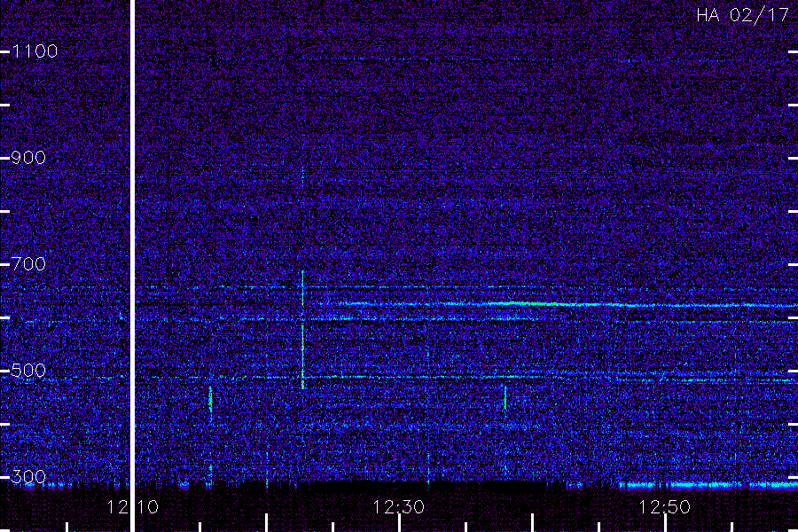Click the 700 frequency axis label
The image size is (798, 532).
tap(28, 264)
